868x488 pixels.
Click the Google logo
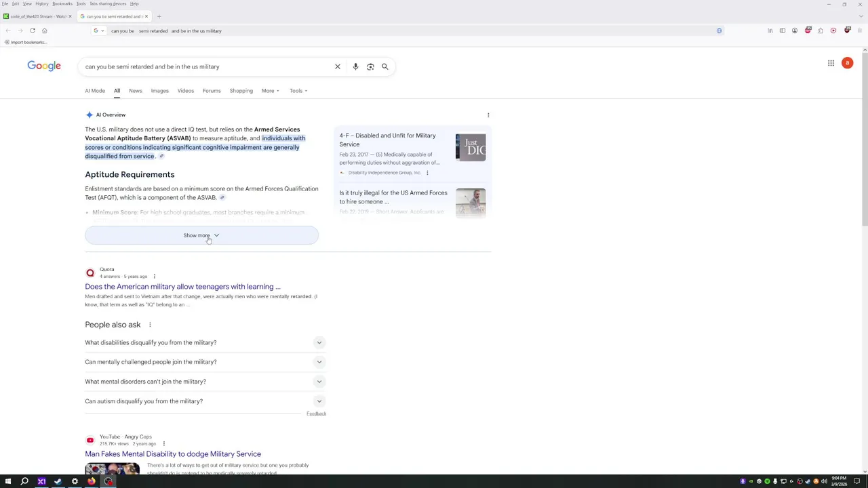click(44, 66)
